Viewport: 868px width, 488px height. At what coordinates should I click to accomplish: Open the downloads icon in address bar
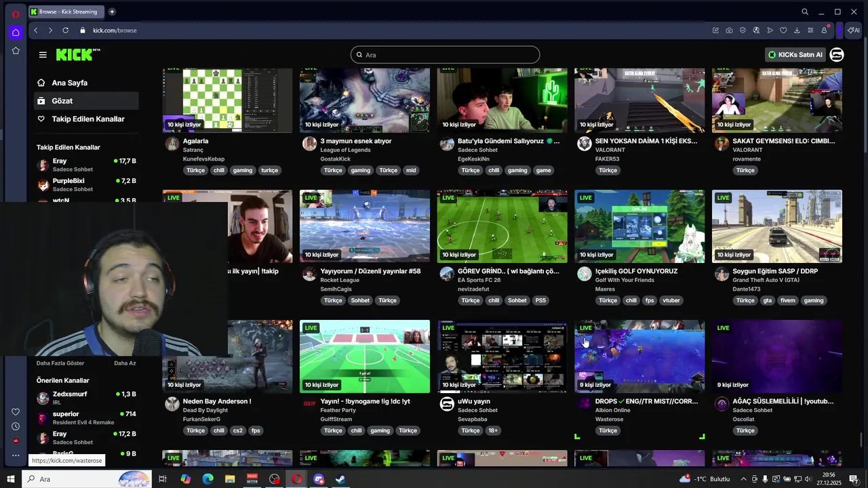point(797,30)
